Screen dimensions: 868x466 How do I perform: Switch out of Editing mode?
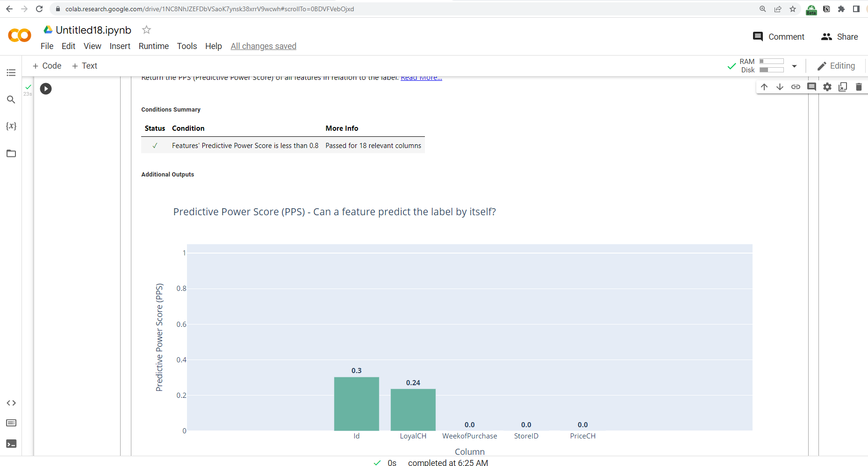tap(836, 65)
